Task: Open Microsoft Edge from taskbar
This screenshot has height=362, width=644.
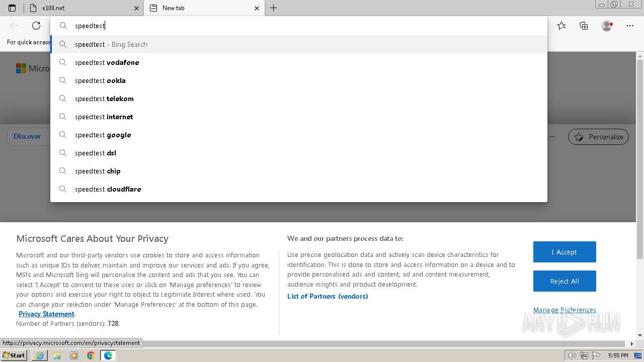Action: point(108,355)
